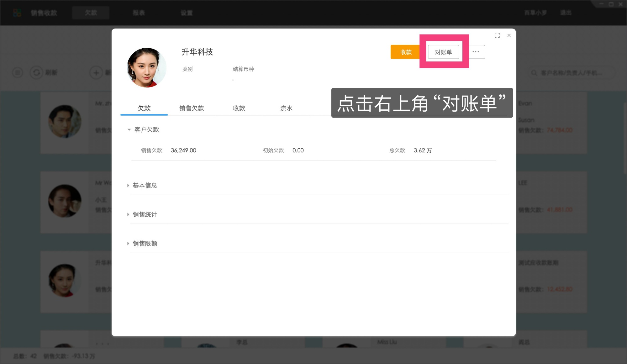This screenshot has height=364, width=627.
Task: Click the colorful app grid logo
Action: [x=17, y=13]
